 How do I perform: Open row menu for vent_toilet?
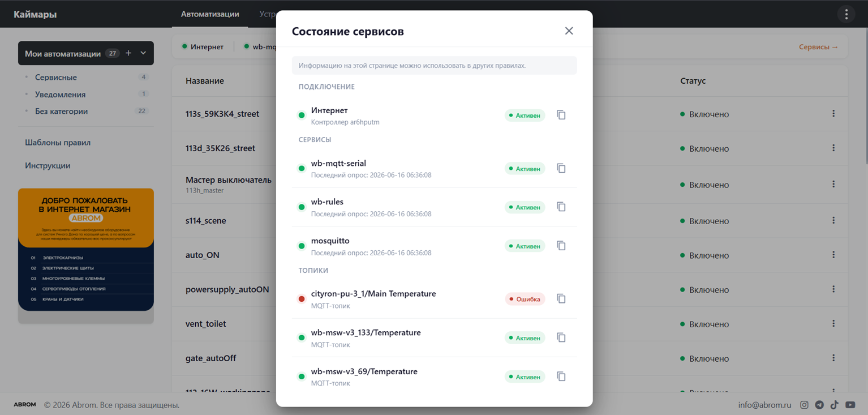[x=833, y=324]
